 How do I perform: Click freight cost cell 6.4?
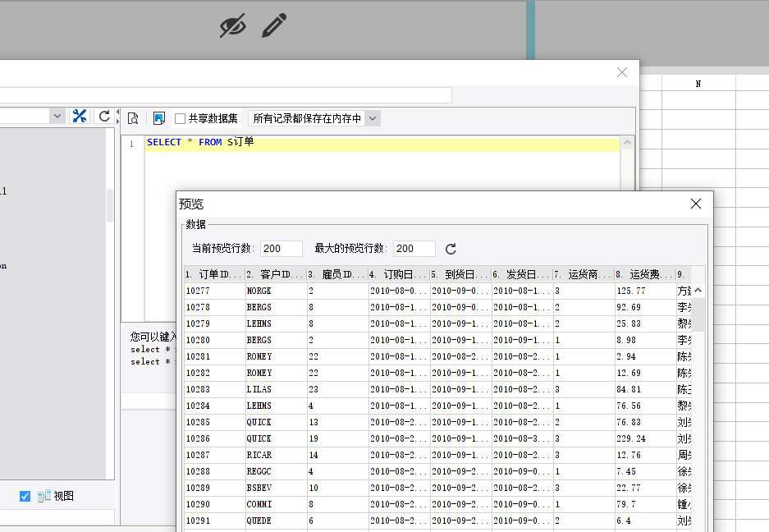pyautogui.click(x=645, y=521)
